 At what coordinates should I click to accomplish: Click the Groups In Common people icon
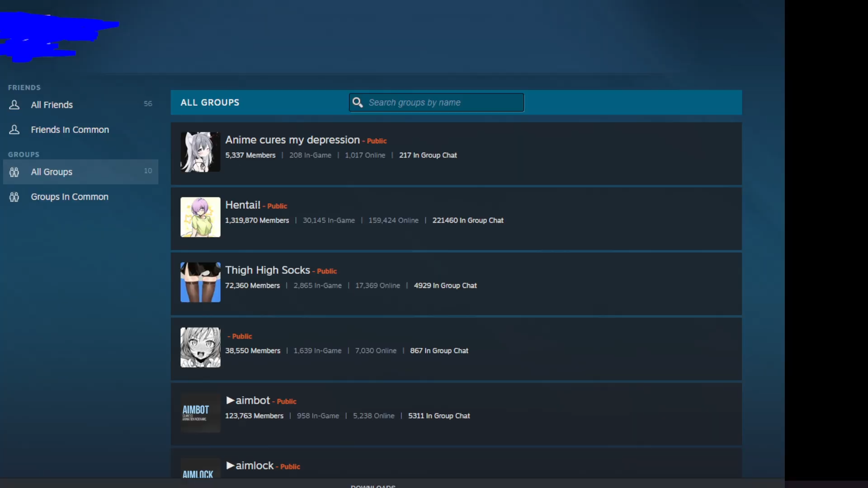coord(14,197)
